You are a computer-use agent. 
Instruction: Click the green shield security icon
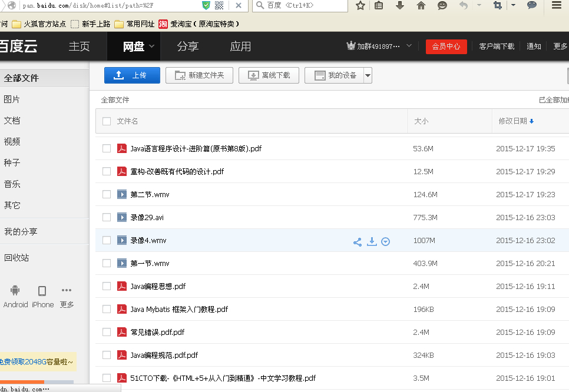coord(206,5)
